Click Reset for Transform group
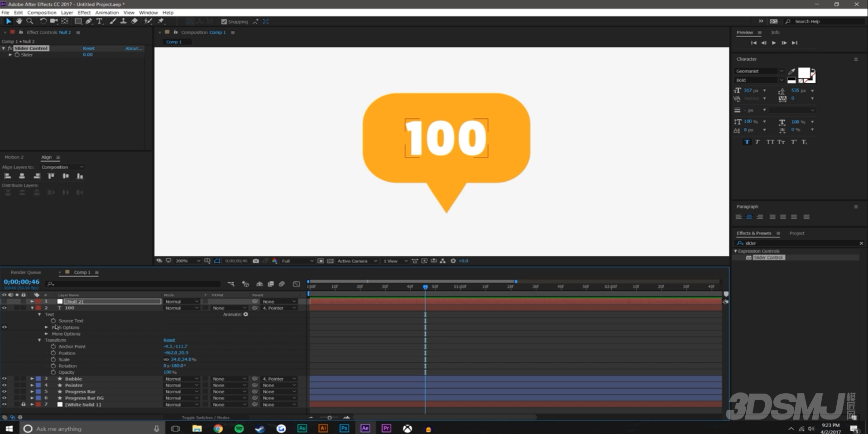868x434 pixels. click(169, 340)
